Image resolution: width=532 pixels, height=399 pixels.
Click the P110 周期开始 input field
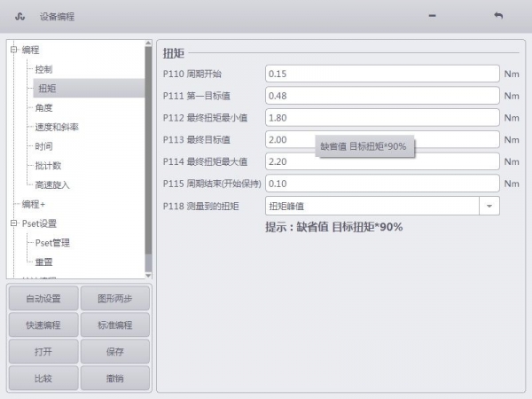click(x=382, y=74)
